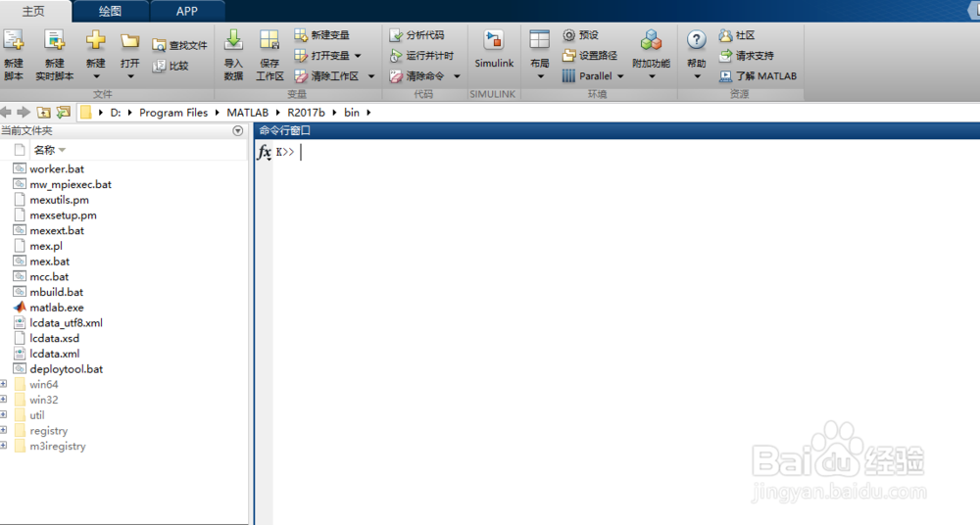Click the Parallel button
Screen dimensions: 980x525
tap(587, 76)
